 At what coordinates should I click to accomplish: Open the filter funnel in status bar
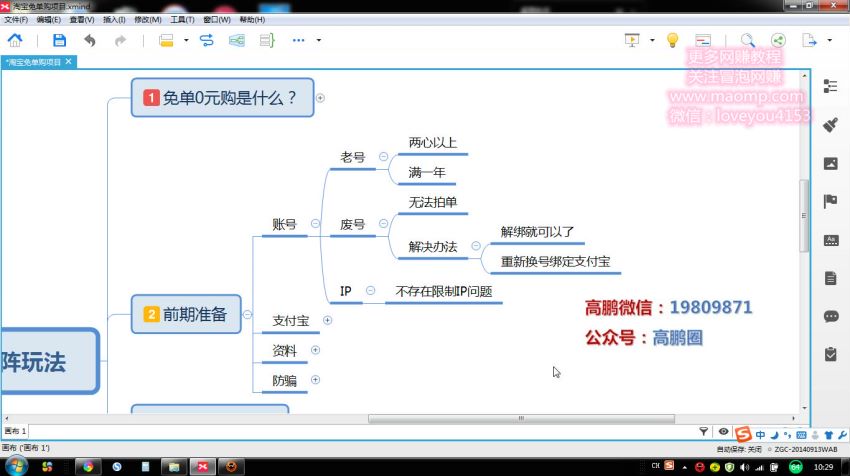click(x=703, y=432)
